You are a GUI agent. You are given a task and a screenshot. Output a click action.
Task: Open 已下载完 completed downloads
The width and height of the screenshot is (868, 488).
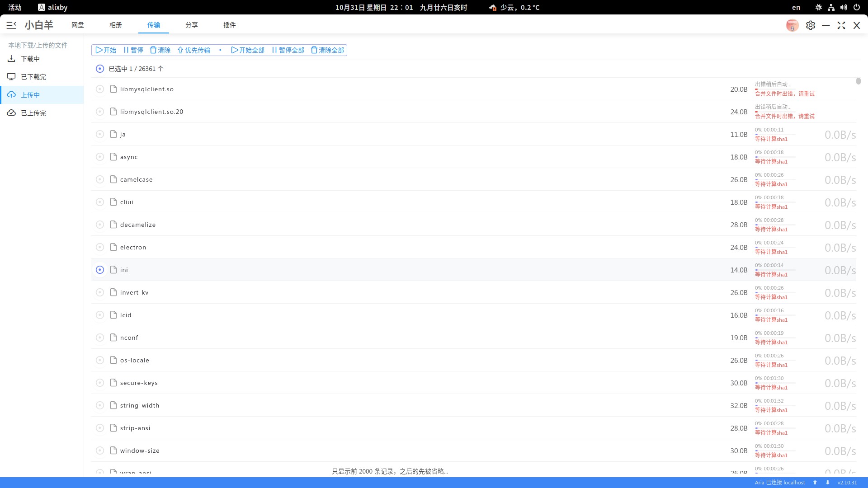pyautogui.click(x=42, y=77)
